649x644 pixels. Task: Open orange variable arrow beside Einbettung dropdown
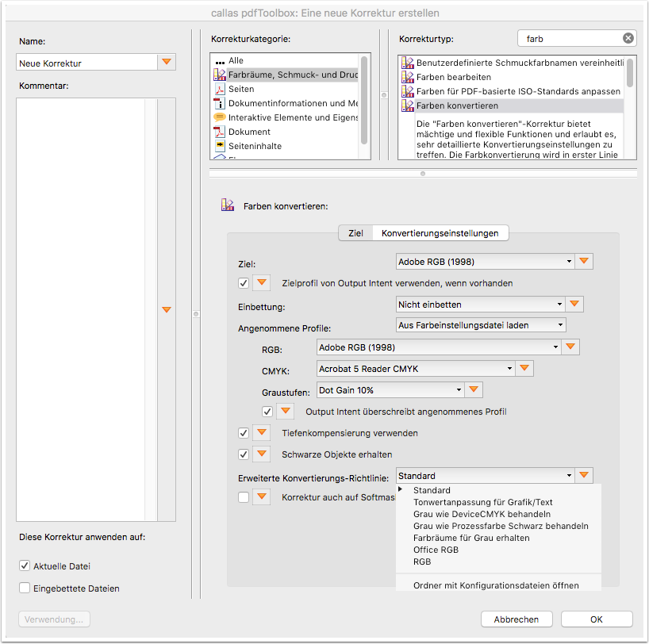pos(574,305)
